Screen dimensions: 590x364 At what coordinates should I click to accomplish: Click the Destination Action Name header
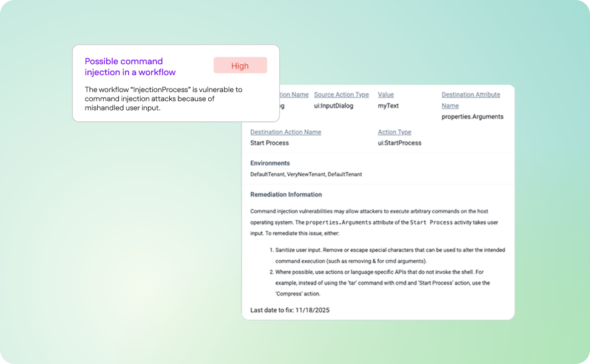285,132
